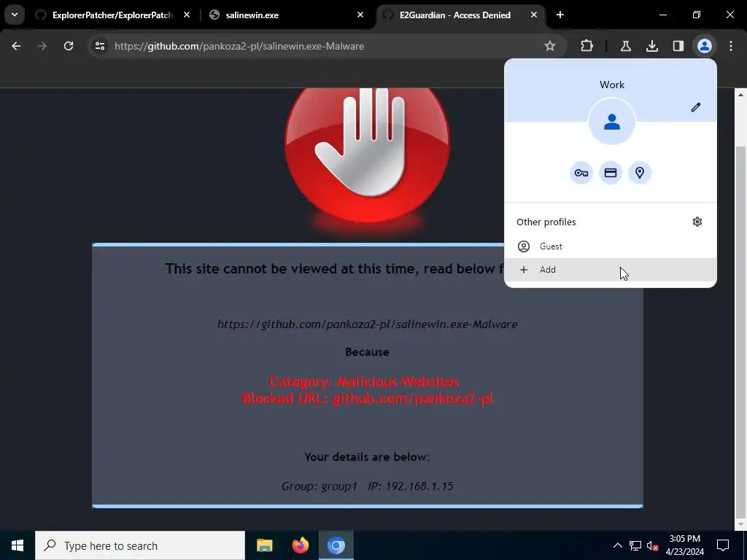Open the Windows Start menu
The image size is (747, 560).
pyautogui.click(x=18, y=545)
